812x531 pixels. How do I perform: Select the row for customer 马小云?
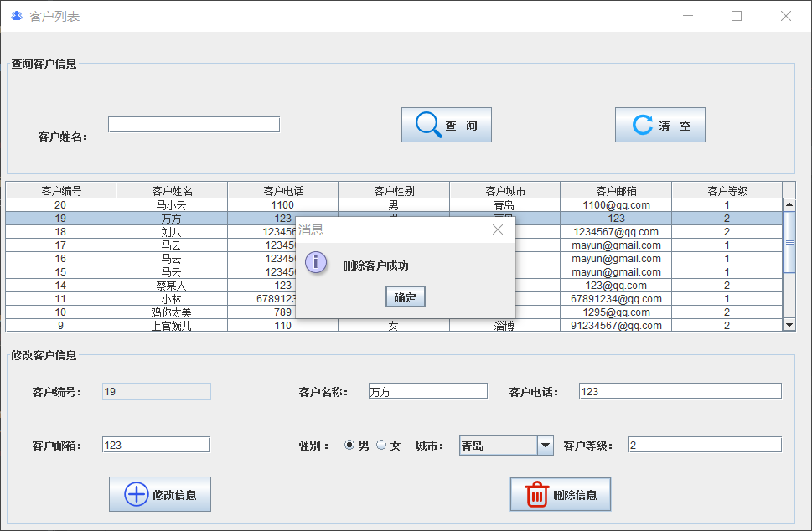tap(394, 205)
